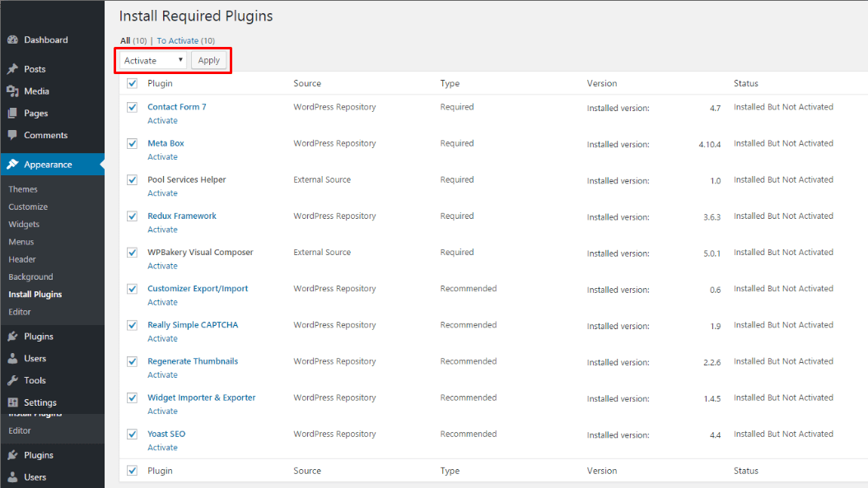Open Customize under Appearance
The width and height of the screenshot is (868, 488).
pos(28,207)
